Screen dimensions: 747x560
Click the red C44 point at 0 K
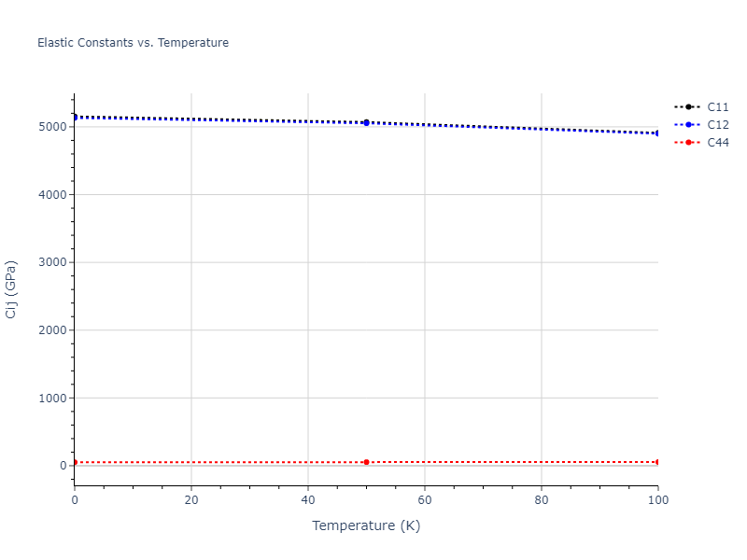pos(76,462)
